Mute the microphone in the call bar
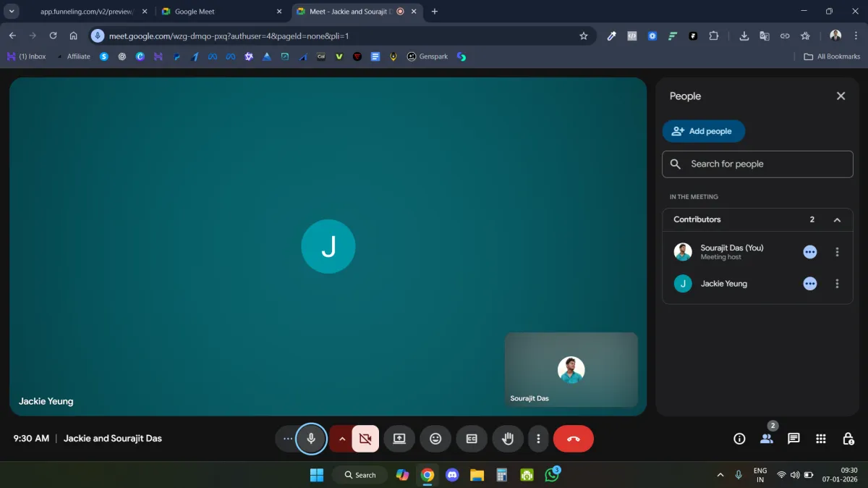This screenshot has width=868, height=488. 311,439
